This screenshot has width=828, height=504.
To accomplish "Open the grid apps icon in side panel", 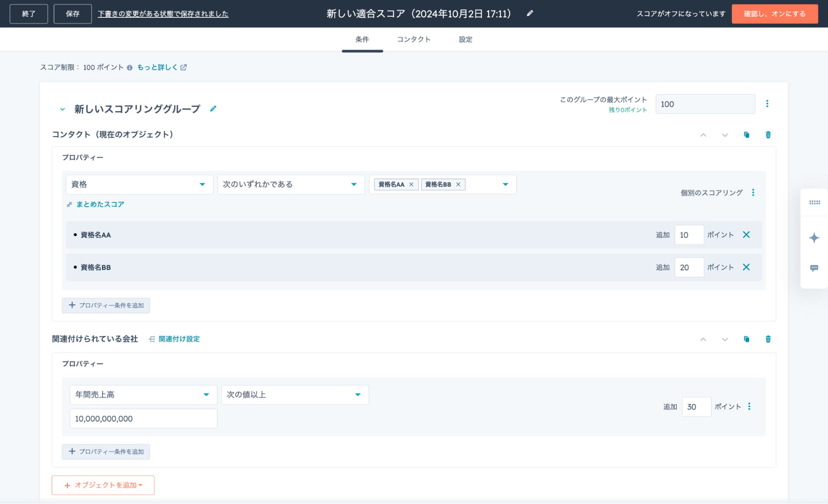I will tap(814, 203).
